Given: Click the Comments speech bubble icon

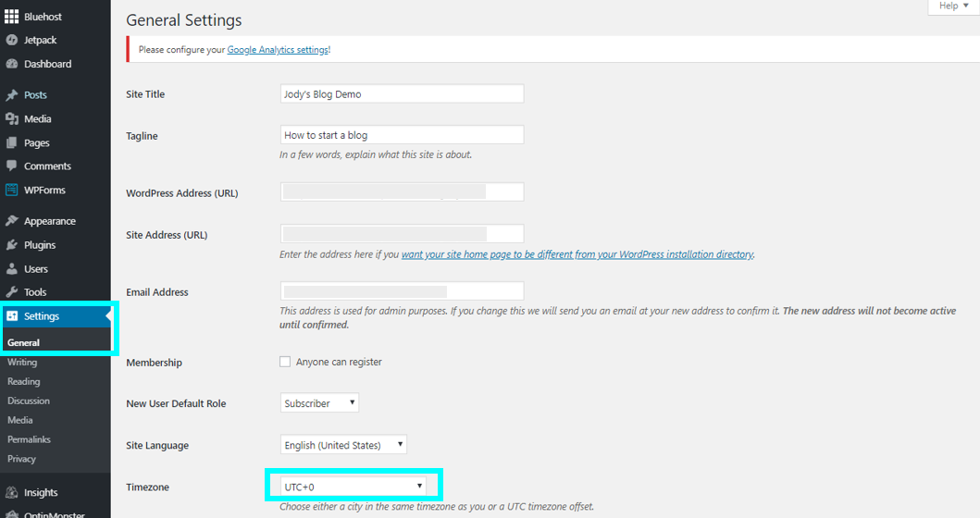Looking at the screenshot, I should pos(11,166).
